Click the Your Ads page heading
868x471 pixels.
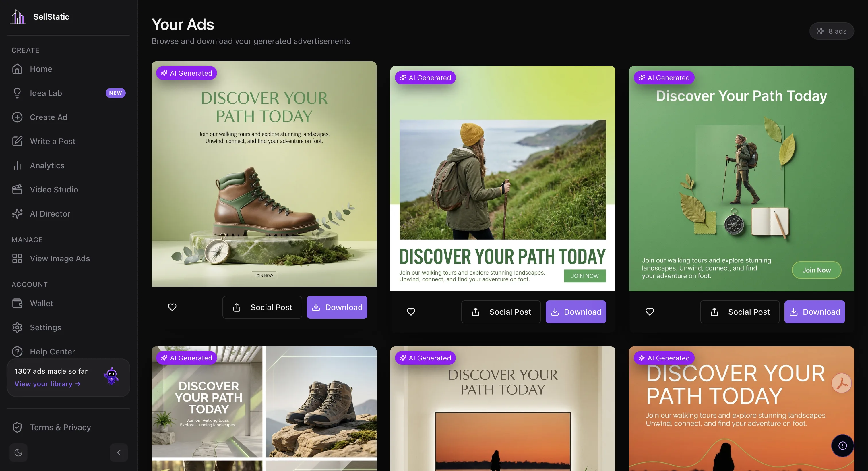coord(183,24)
